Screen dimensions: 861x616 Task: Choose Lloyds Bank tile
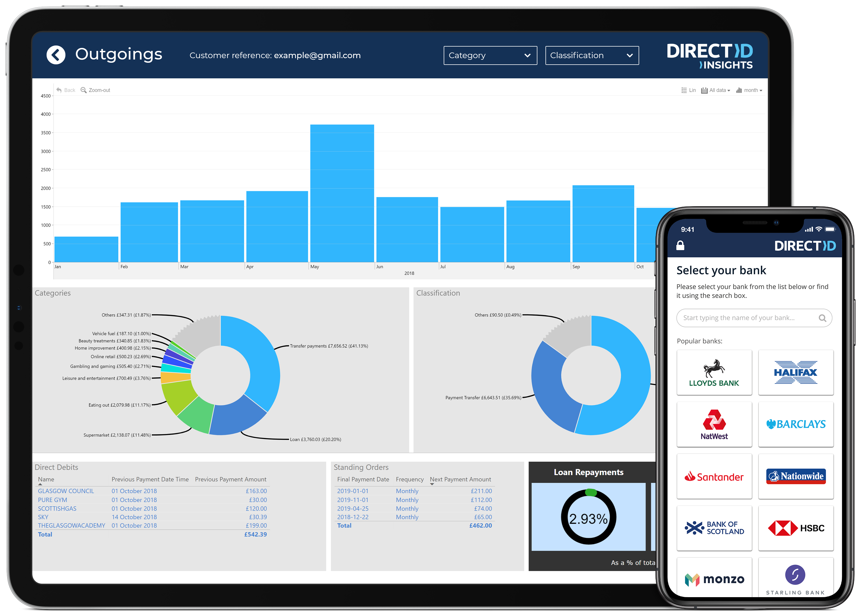pyautogui.click(x=714, y=372)
